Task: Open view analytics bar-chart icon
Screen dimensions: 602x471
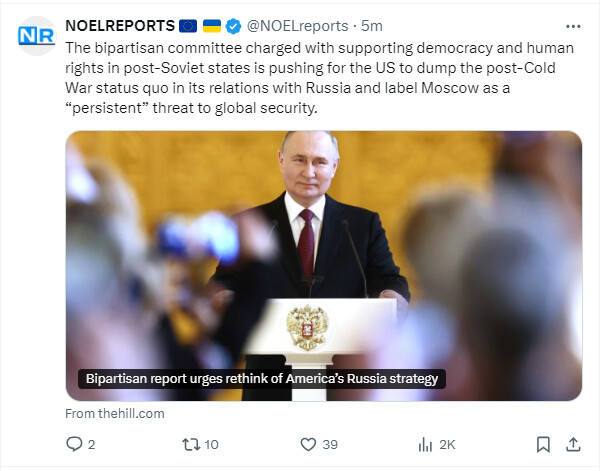Action: pyautogui.click(x=424, y=444)
